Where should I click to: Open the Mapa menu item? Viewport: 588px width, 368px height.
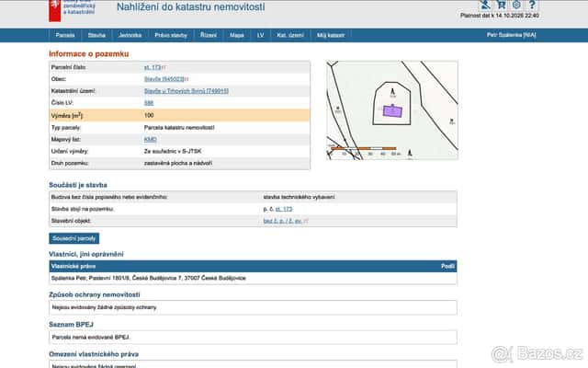click(237, 35)
